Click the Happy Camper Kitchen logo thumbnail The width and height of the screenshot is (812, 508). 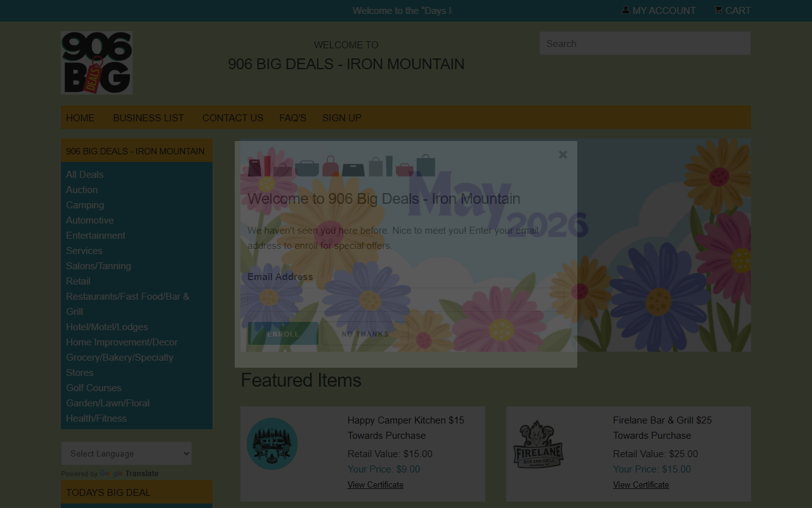(x=272, y=444)
